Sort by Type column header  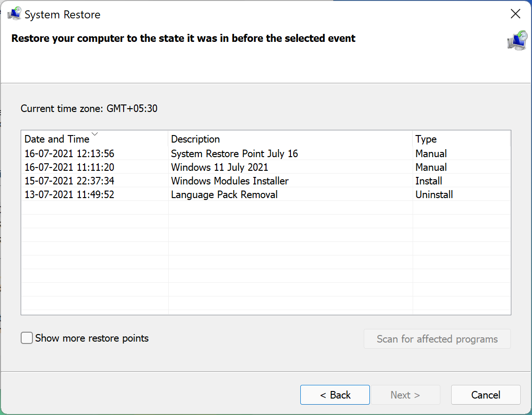click(462, 139)
